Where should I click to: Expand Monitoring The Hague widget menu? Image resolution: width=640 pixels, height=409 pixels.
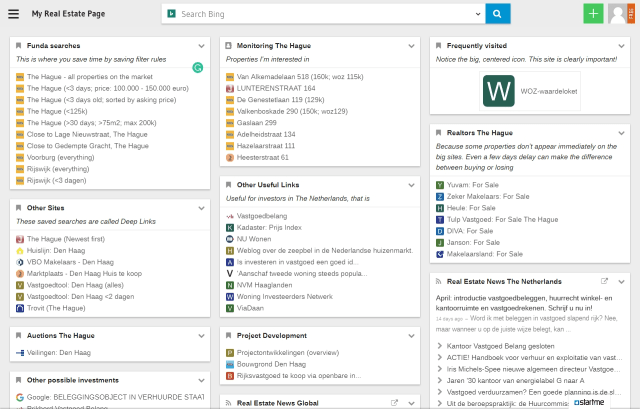(411, 46)
